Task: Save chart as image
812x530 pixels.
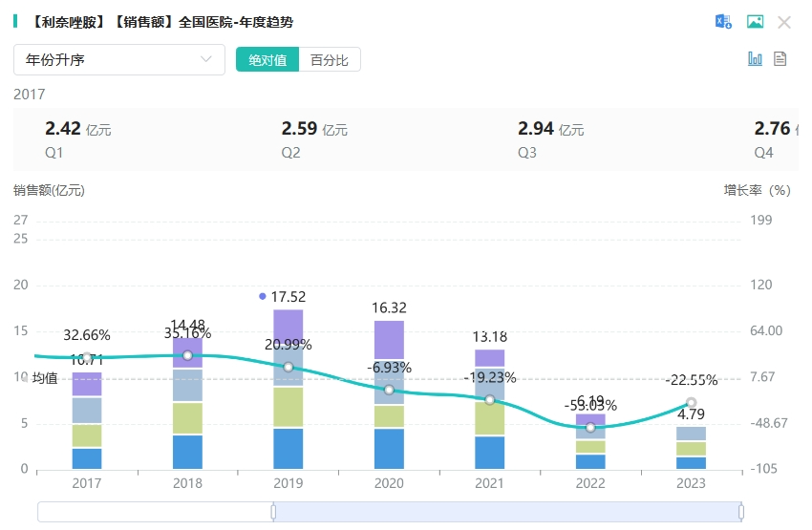Action: (755, 22)
